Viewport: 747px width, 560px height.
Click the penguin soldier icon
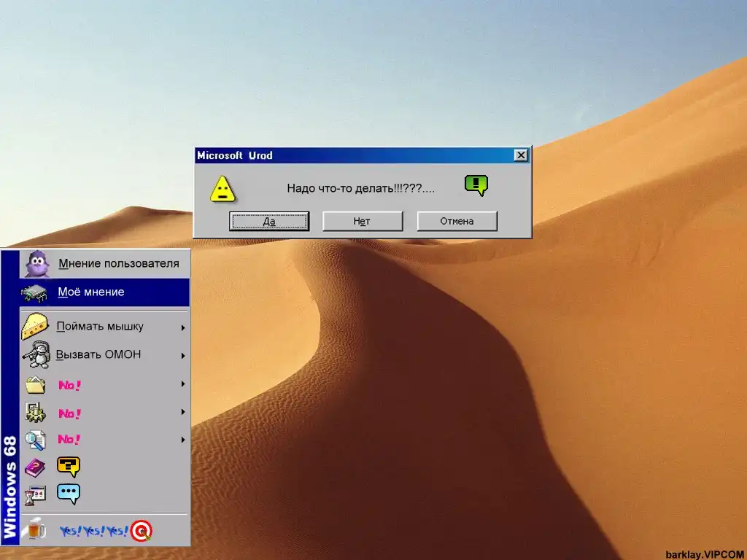[x=35, y=355]
